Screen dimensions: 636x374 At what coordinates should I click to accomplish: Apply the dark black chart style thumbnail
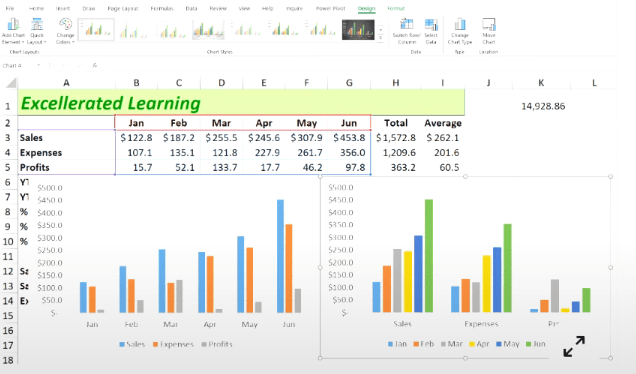click(358, 30)
